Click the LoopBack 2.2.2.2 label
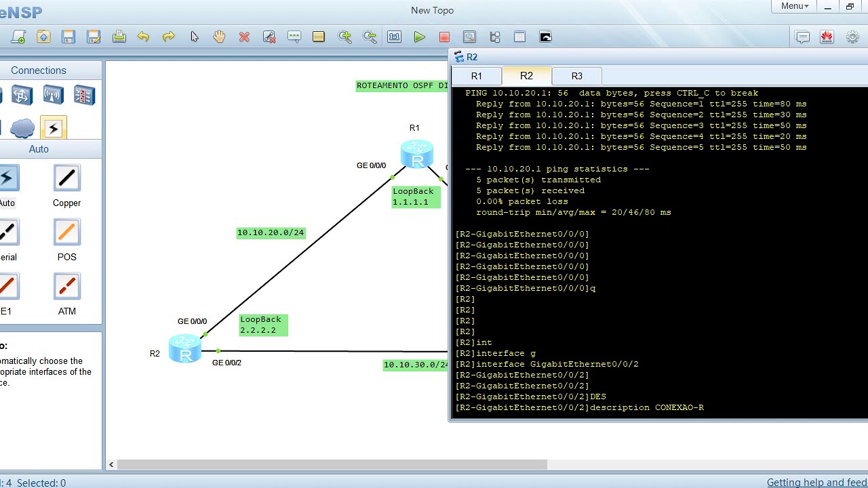The image size is (868, 488). (x=263, y=325)
